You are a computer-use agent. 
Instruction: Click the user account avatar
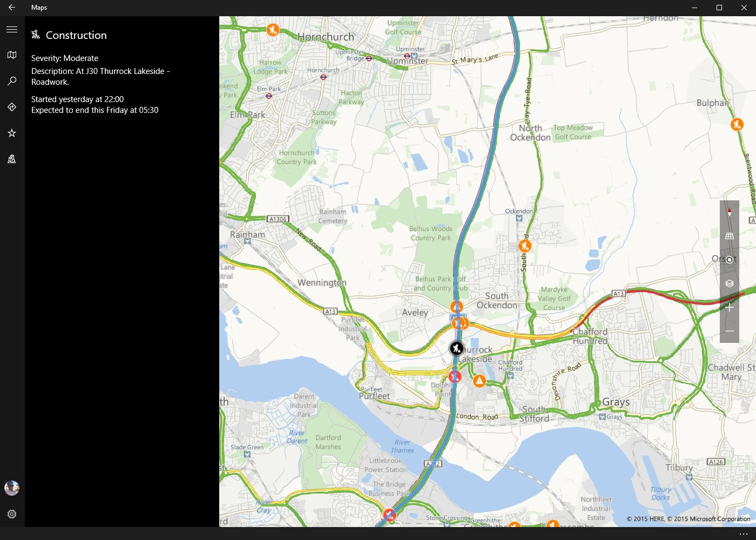(x=12, y=488)
